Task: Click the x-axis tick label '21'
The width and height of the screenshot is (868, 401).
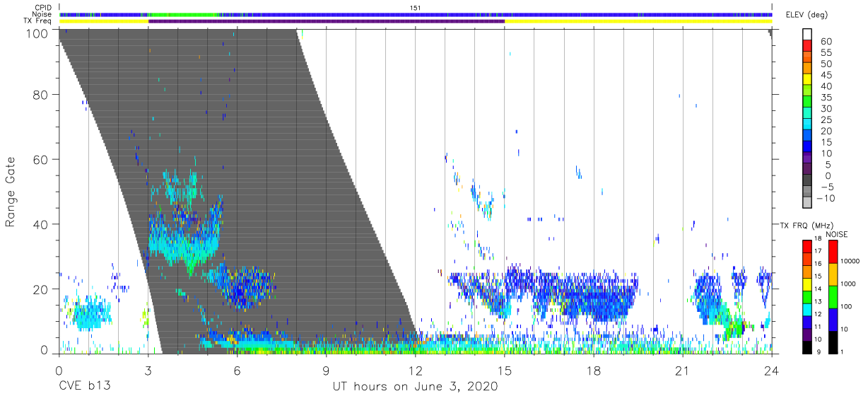Action: coord(682,370)
